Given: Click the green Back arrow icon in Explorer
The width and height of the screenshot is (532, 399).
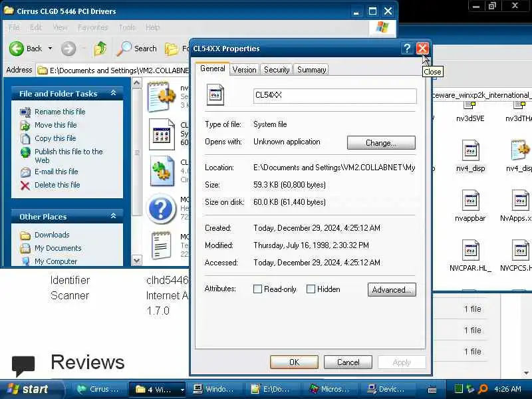Looking at the screenshot, I should click(x=16, y=49).
